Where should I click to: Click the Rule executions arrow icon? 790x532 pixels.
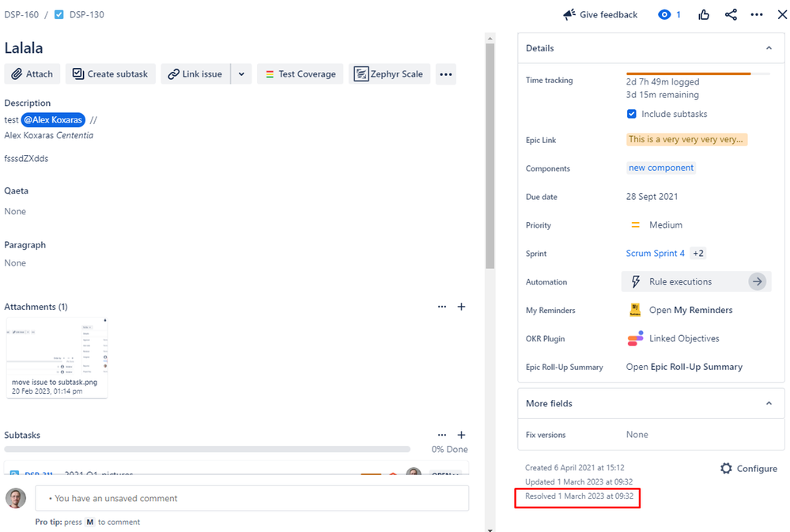click(757, 281)
